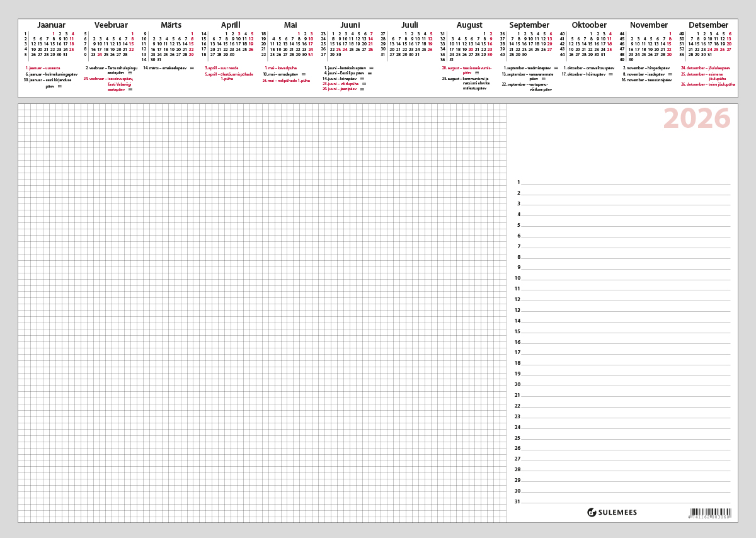The image size is (756, 538).
Task: Select the Jaanuar month heading
Action: pyautogui.click(x=51, y=25)
